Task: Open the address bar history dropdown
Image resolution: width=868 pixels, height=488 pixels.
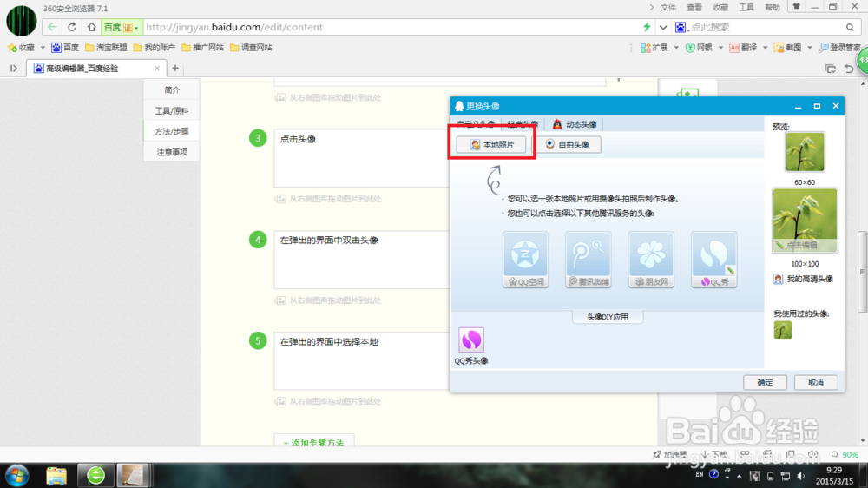Action: (662, 27)
